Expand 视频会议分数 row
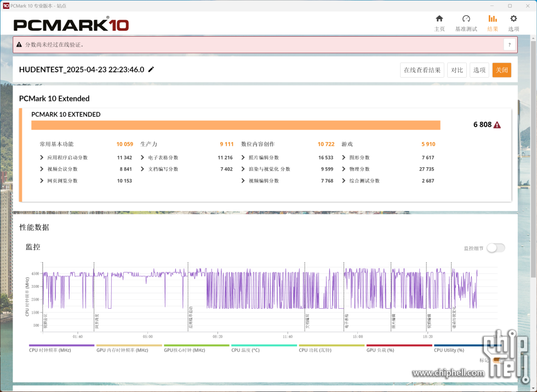Screen dimensions: 537x392 (x=42, y=169)
